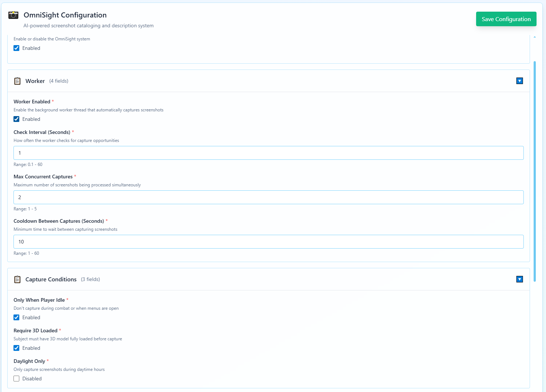Viewport: 546px width, 392px height.
Task: Uncheck the Require 3D Loaded checkbox
Action: point(16,348)
